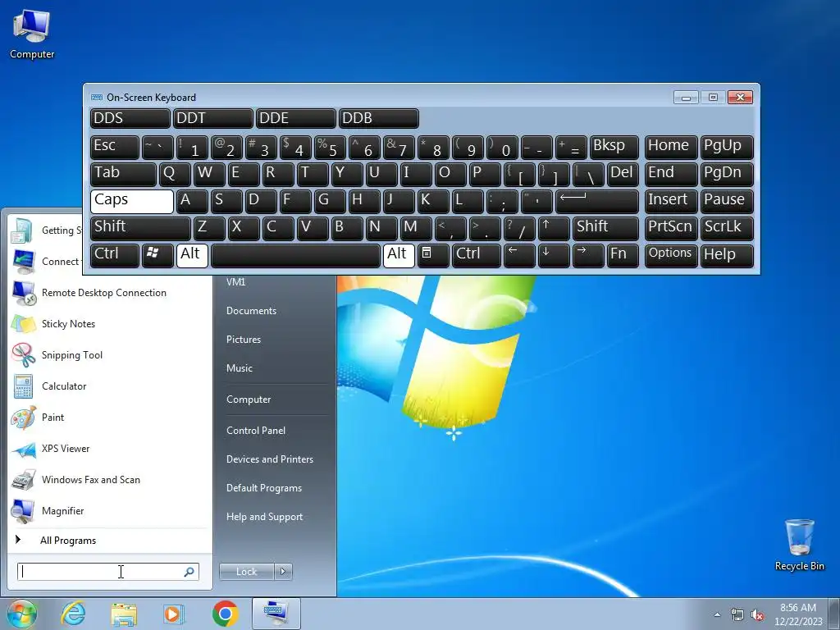The height and width of the screenshot is (630, 840).
Task: Tap the Del key
Action: pos(623,175)
